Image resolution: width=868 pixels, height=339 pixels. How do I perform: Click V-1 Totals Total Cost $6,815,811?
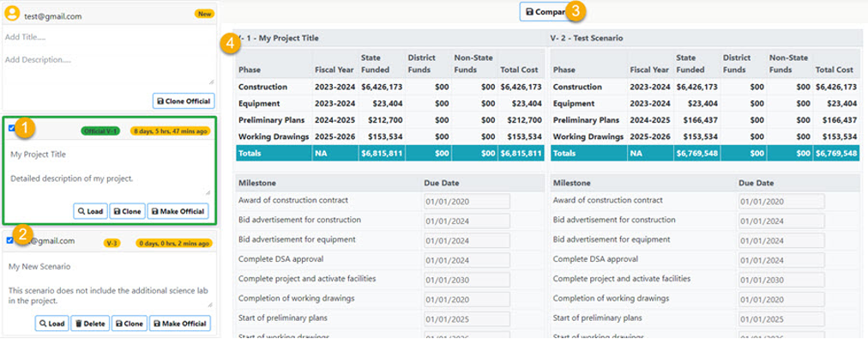(521, 154)
